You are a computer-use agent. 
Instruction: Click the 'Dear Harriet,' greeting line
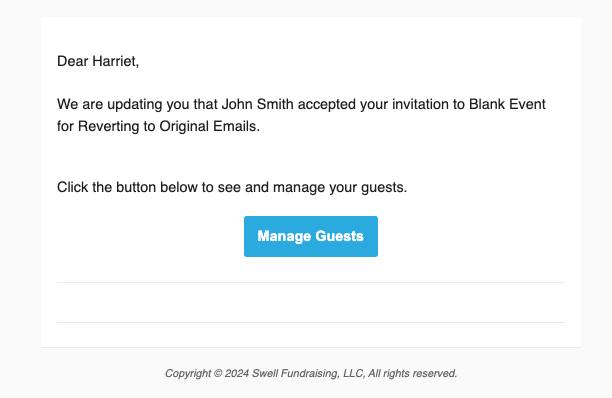98,61
